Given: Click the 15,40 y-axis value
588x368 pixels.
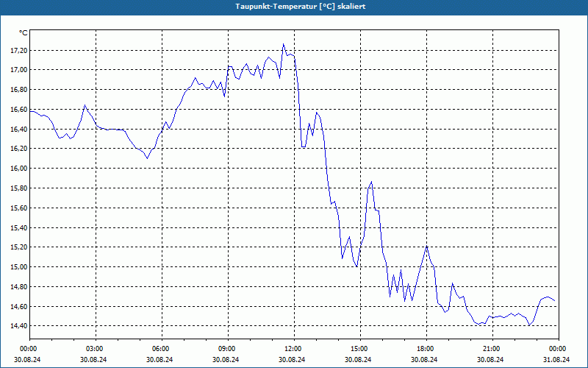Looking at the screenshot, I should pyautogui.click(x=18, y=227).
